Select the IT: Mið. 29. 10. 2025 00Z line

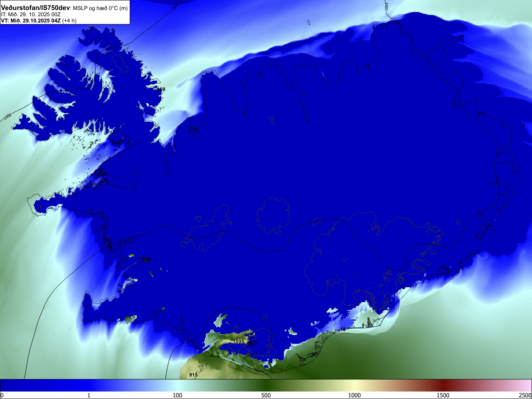pyautogui.click(x=31, y=15)
